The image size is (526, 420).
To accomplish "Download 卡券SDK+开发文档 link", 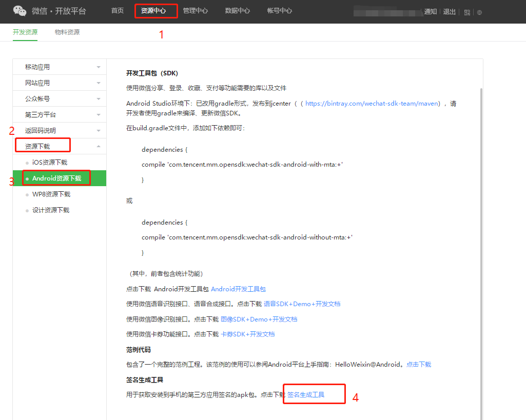I will (x=247, y=334).
